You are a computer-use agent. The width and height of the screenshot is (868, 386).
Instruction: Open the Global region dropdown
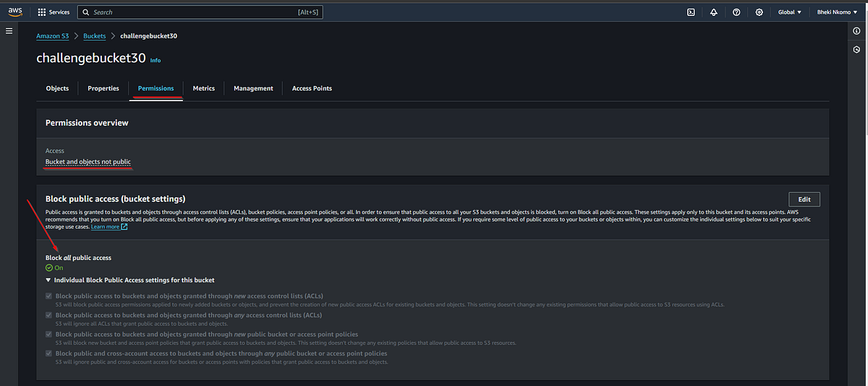(x=789, y=12)
